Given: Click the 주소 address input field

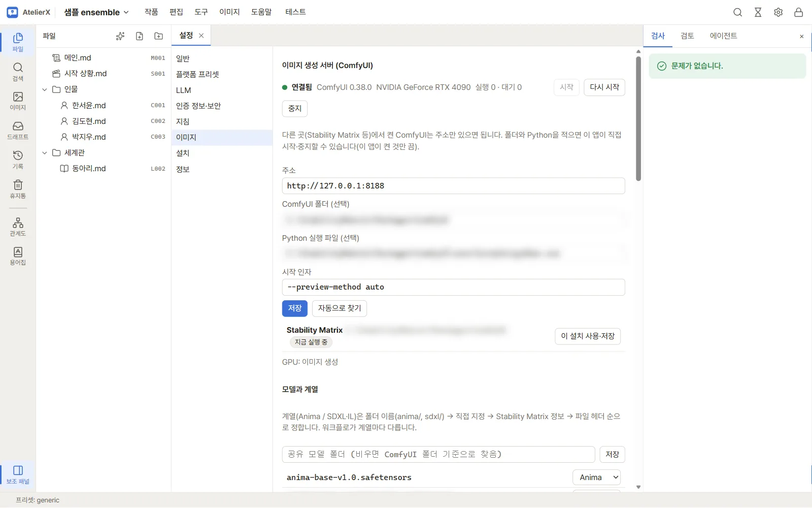Looking at the screenshot, I should pyautogui.click(x=453, y=186).
